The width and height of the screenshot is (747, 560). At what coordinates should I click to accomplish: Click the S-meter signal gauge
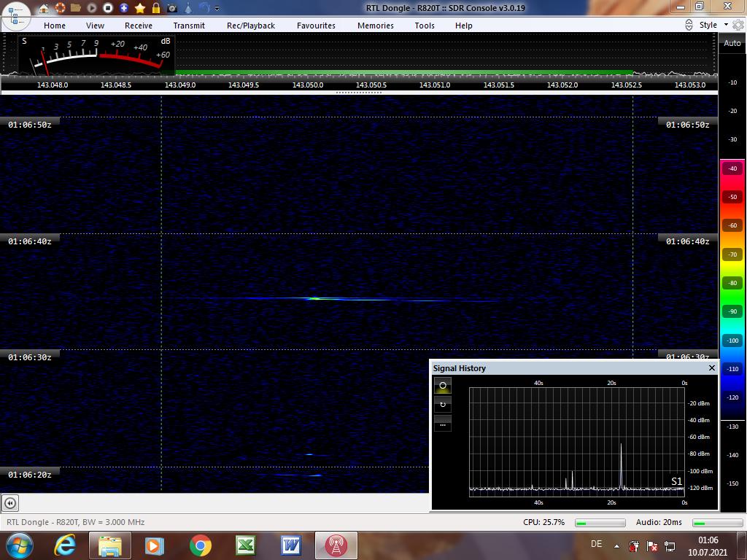coord(97,55)
